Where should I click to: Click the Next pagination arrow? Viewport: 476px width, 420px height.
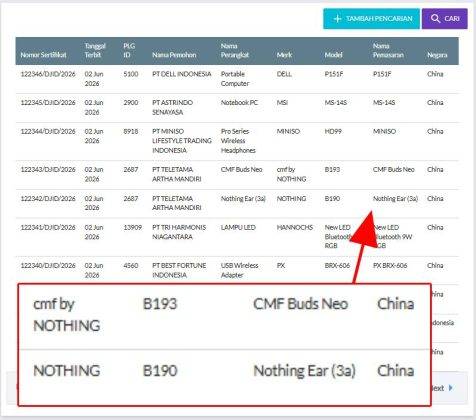[x=451, y=388]
